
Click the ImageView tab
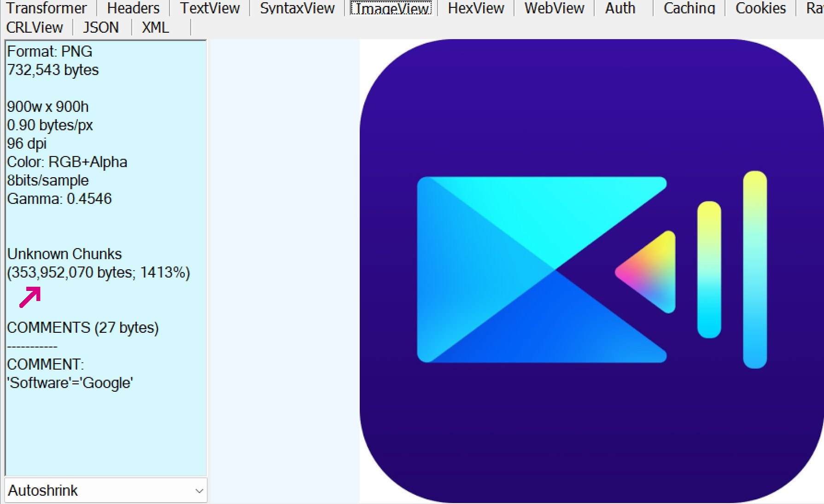[391, 8]
